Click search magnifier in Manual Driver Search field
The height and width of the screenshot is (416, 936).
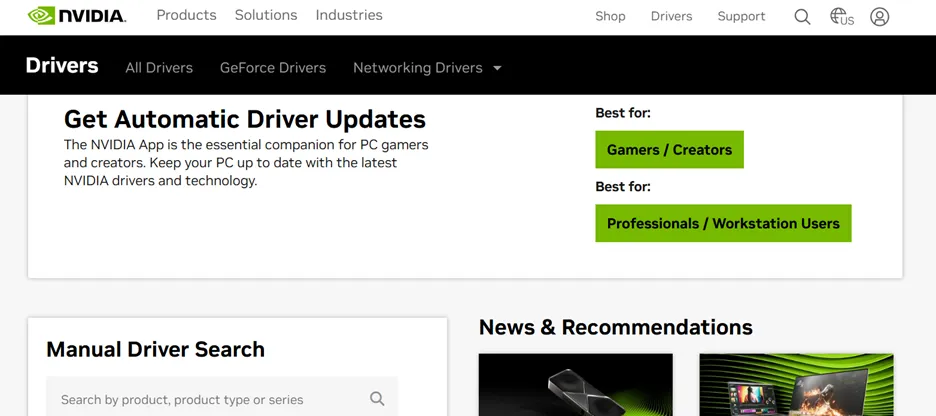(x=377, y=399)
